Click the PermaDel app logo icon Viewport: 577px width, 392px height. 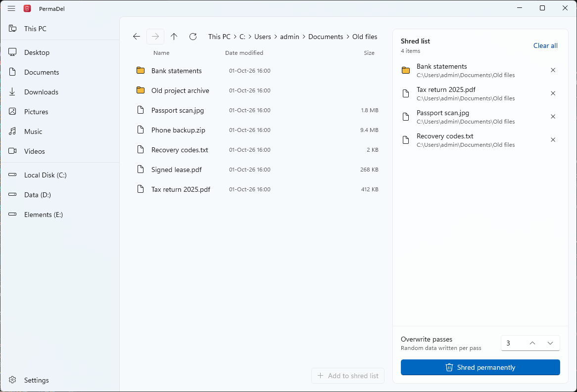pos(27,8)
